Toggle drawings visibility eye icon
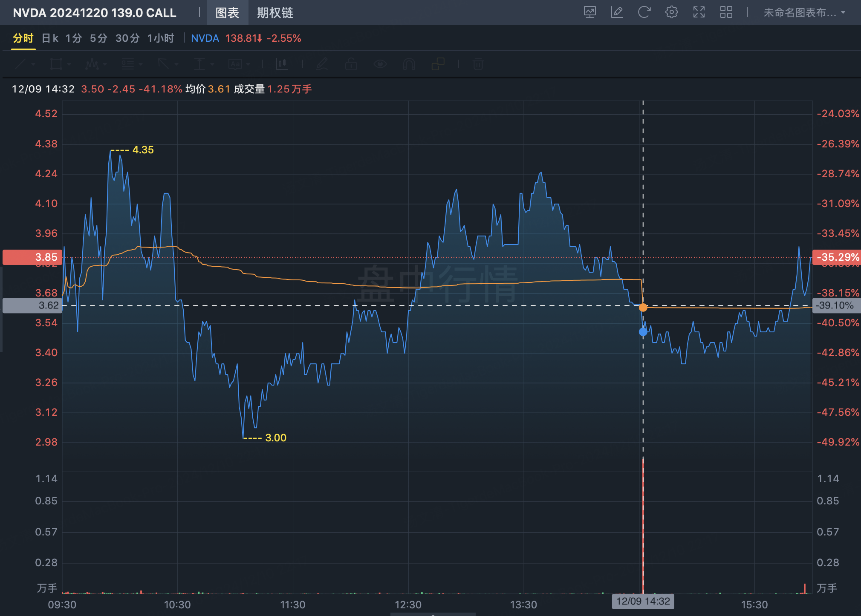 (380, 64)
